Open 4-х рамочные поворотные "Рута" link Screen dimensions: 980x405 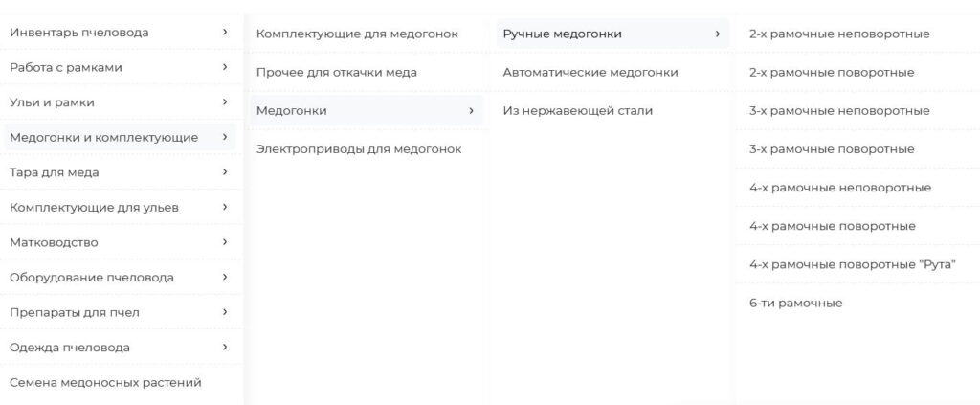coord(853,264)
